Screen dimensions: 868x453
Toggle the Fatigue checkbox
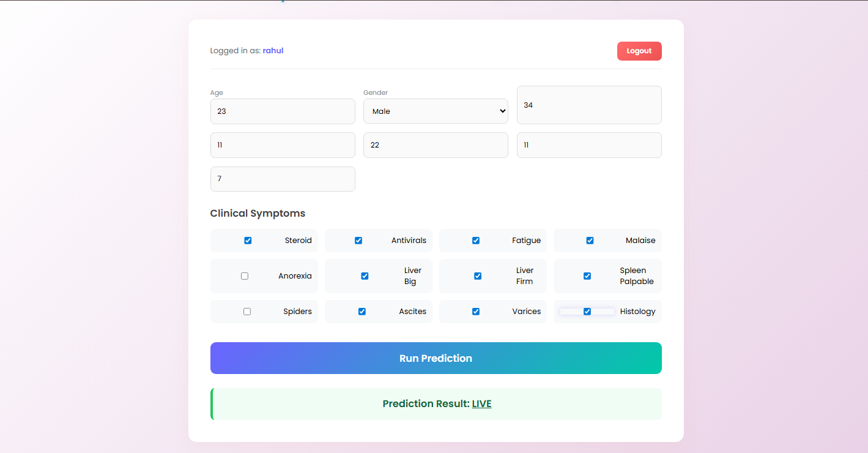pyautogui.click(x=475, y=241)
